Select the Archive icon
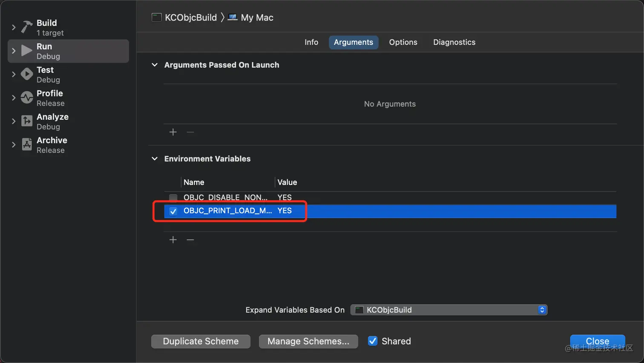The height and width of the screenshot is (363, 644). coord(27,144)
